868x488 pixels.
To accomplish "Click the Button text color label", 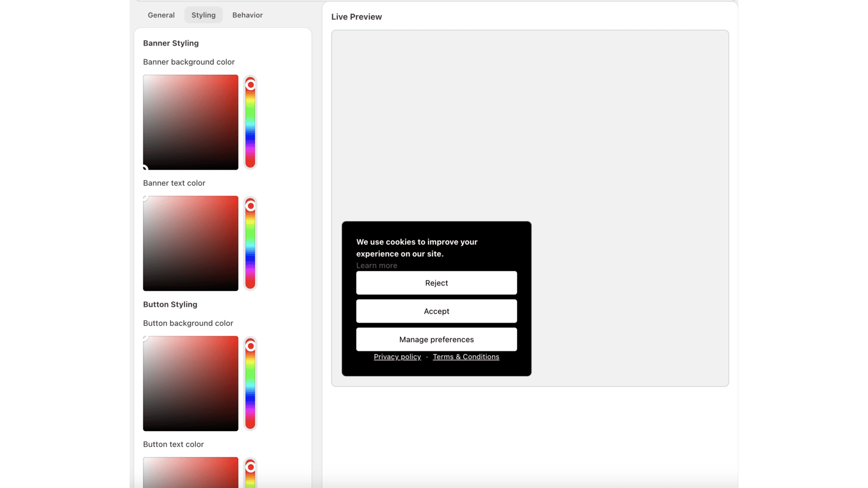I will point(174,445).
